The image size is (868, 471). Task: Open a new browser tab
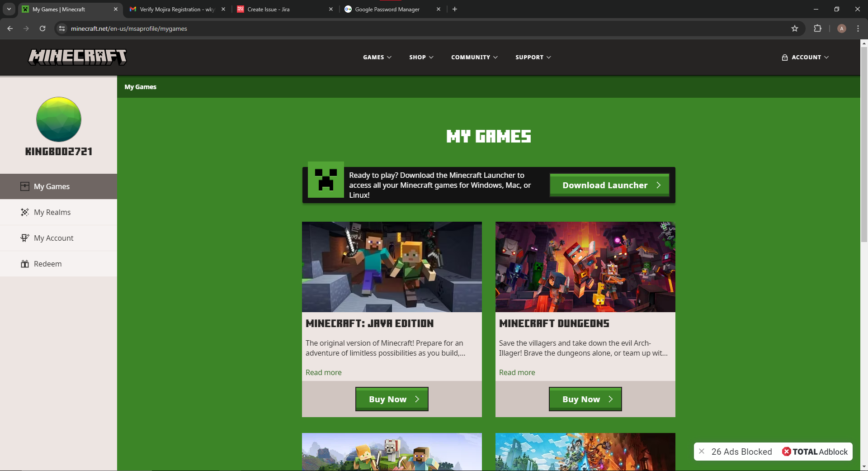pyautogui.click(x=455, y=9)
